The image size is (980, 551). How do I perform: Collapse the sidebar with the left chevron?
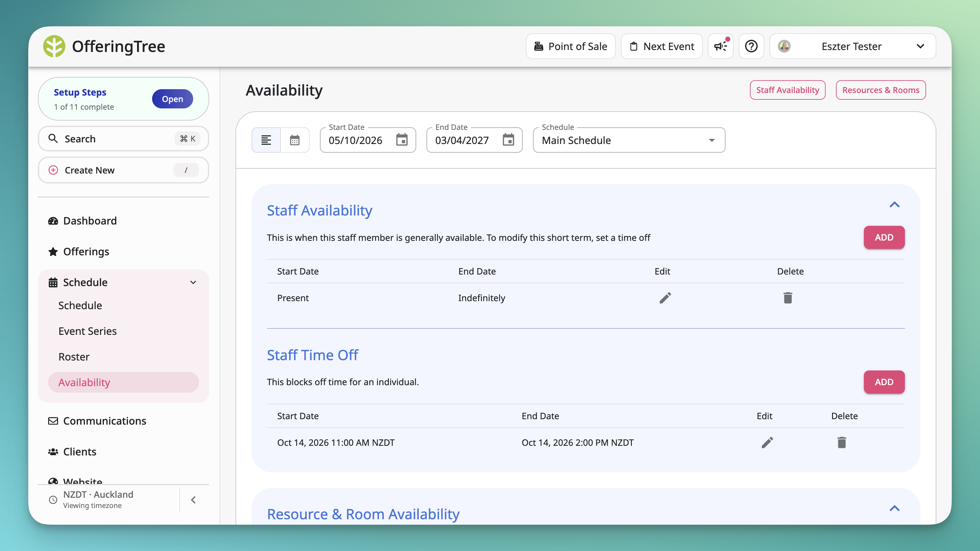[x=193, y=500]
